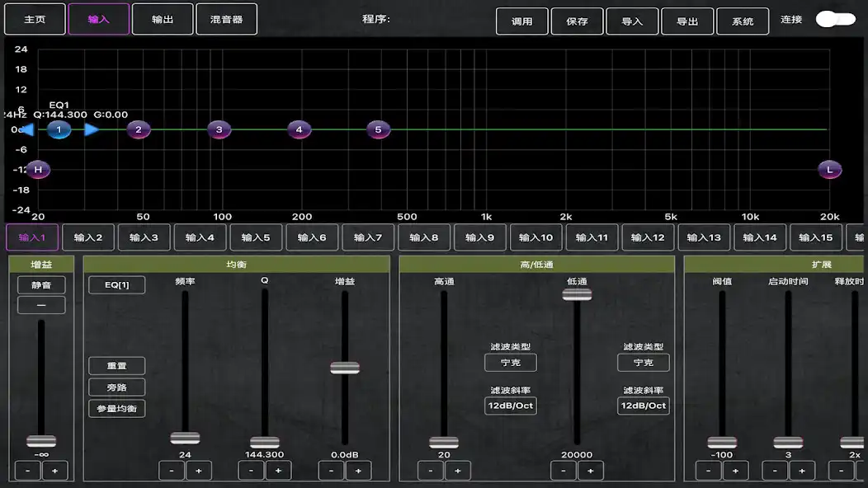Increase EQ frequency with plus button
Viewport: 868px width, 488px height.
[199, 471]
